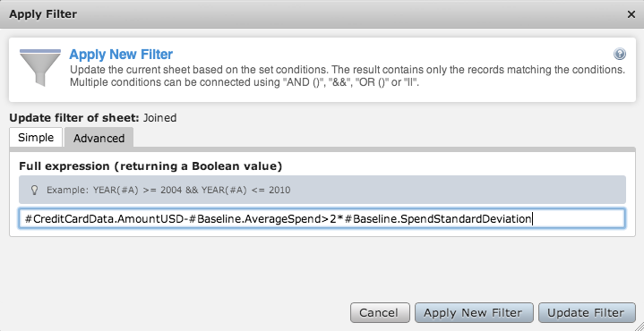Click the example YEAR expression hint bar

point(322,190)
